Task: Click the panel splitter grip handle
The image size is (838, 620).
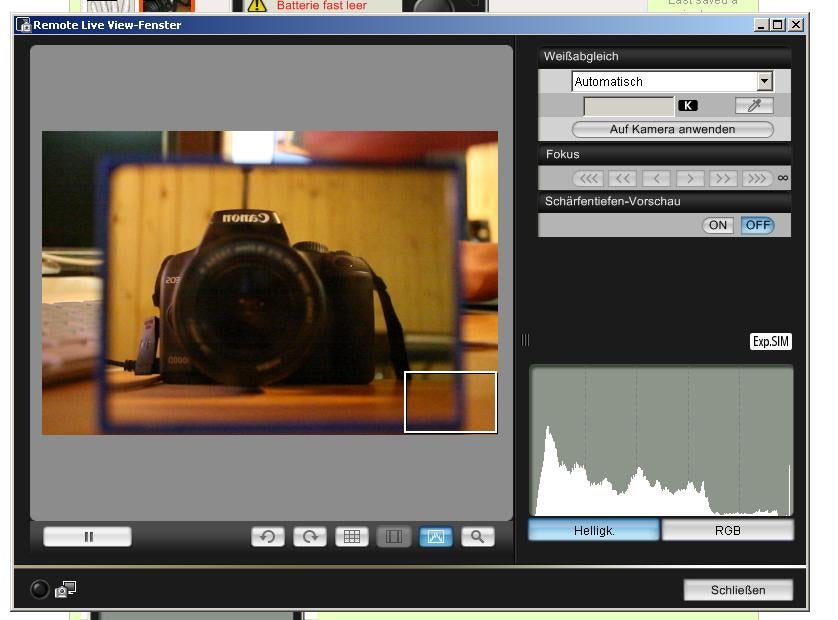Action: pos(525,340)
